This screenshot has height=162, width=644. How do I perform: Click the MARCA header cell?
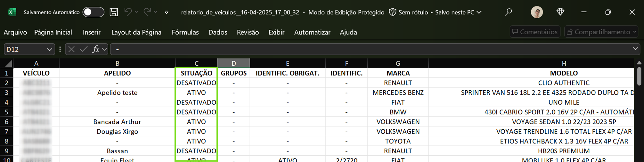[398, 73]
